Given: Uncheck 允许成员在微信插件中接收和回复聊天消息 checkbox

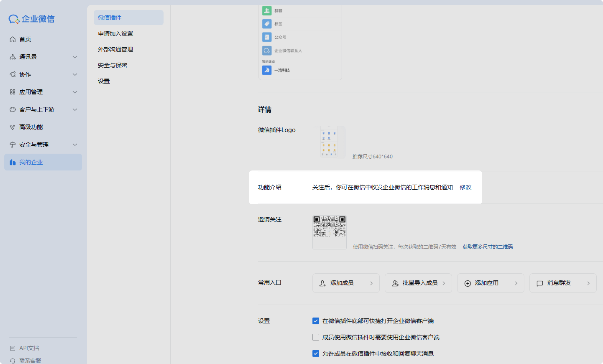Looking at the screenshot, I should point(316,354).
